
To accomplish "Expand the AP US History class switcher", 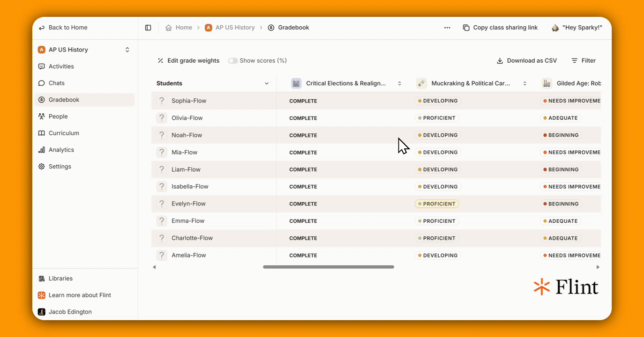I will (x=127, y=50).
